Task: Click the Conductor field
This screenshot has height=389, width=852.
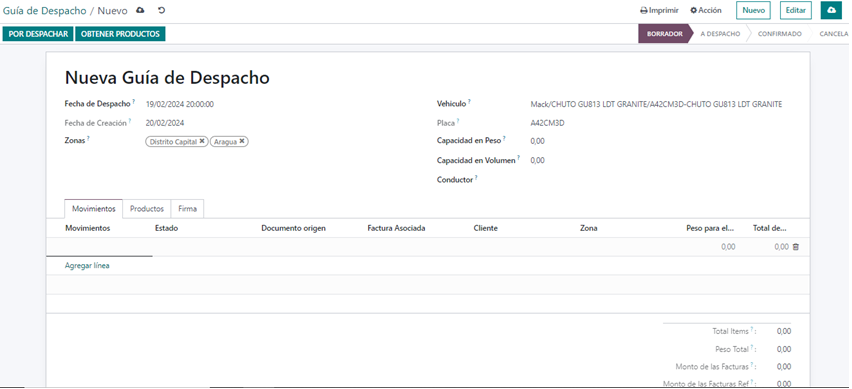Action: tap(657, 179)
